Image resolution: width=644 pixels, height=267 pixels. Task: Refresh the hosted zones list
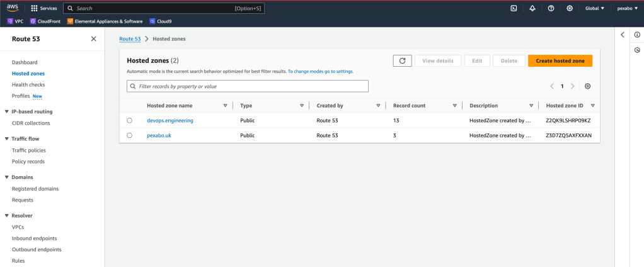(403, 60)
